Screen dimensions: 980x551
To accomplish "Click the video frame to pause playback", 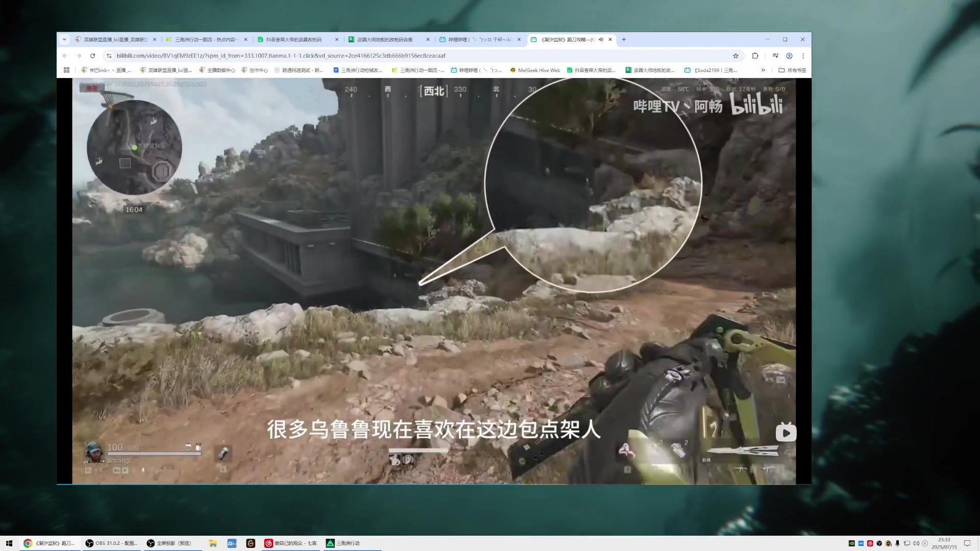I will [x=434, y=281].
